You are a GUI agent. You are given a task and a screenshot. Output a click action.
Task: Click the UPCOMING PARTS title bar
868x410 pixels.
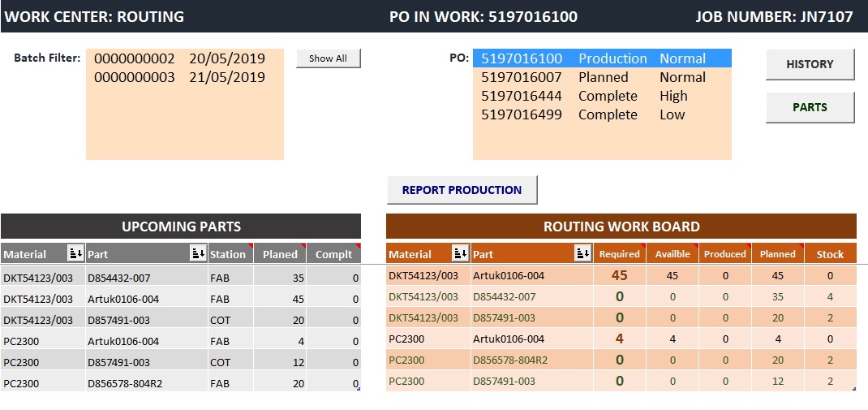tap(181, 227)
